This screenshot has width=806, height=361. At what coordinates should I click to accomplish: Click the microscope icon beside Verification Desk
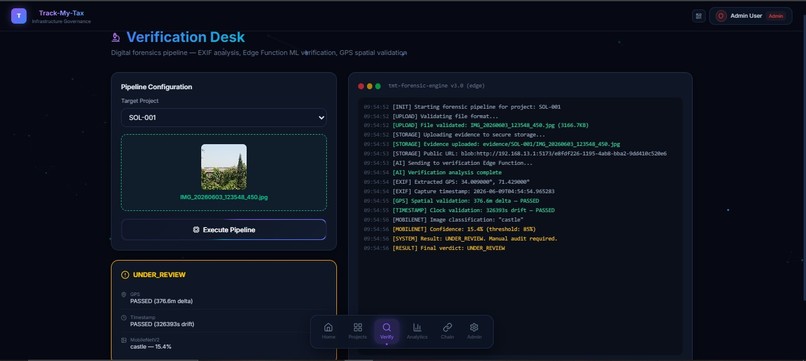click(116, 37)
